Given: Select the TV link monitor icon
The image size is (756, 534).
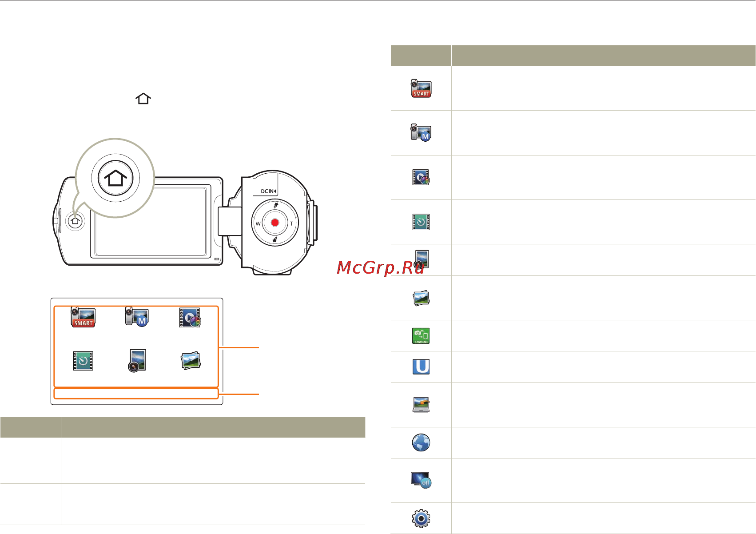Looking at the screenshot, I should [421, 481].
